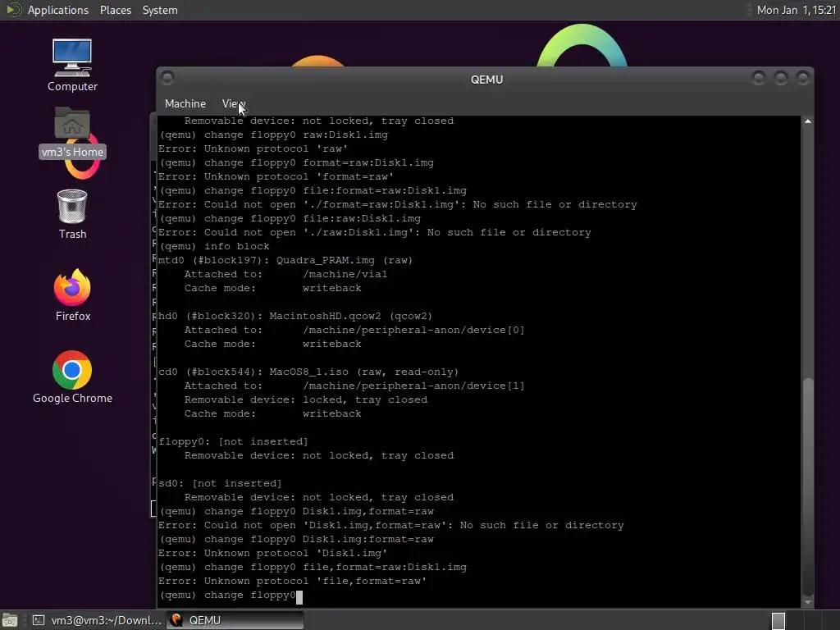The width and height of the screenshot is (840, 630).
Task: Click error text "Unknown protocol 'Disk1.img'"
Action: tap(295, 554)
